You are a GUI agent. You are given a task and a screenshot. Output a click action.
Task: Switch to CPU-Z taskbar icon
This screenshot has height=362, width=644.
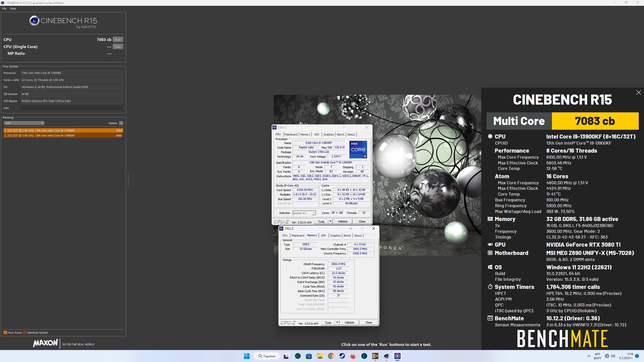pos(397,356)
